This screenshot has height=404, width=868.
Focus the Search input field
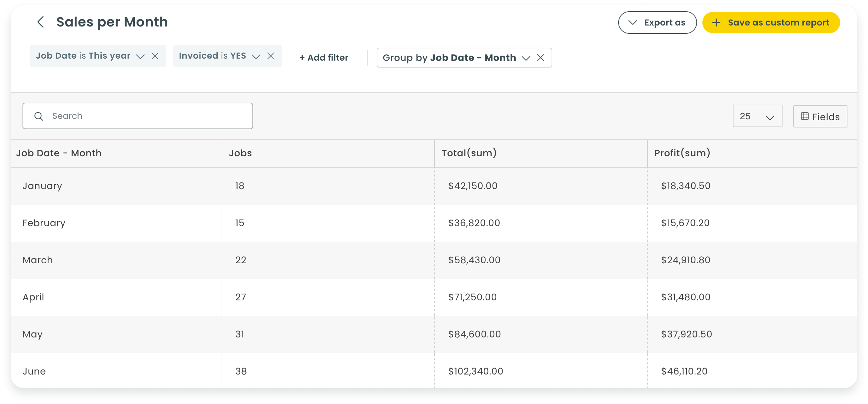pyautogui.click(x=138, y=116)
